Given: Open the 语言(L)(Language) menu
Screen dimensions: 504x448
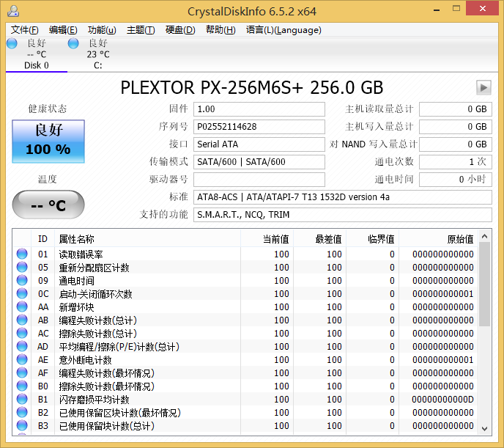Looking at the screenshot, I should click(283, 30).
